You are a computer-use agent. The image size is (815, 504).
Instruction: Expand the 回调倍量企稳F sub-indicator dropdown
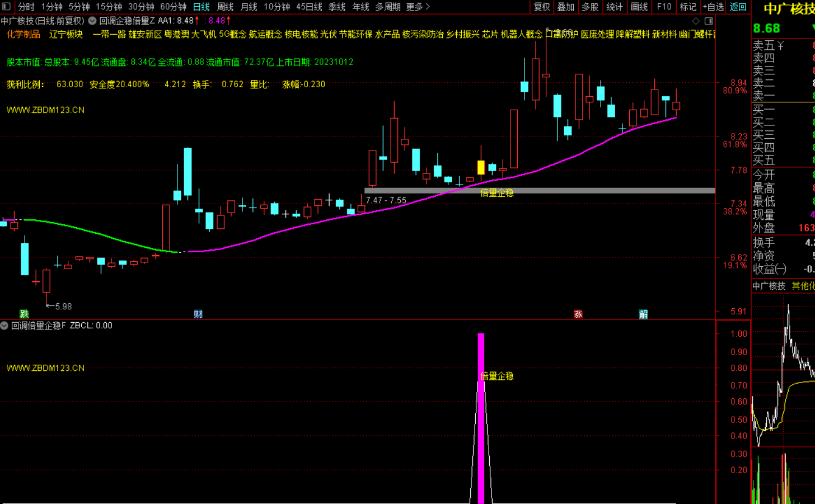pyautogui.click(x=4, y=326)
